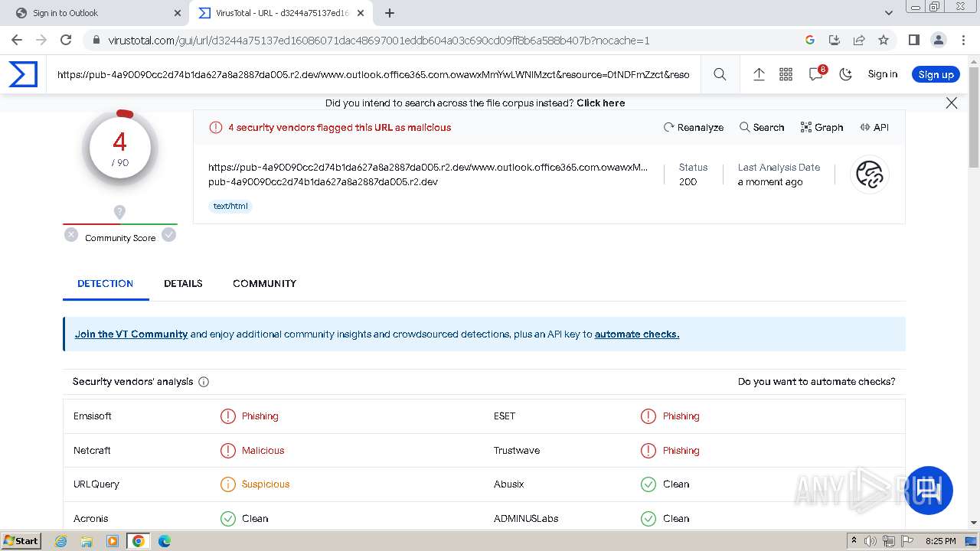
Task: Click 'Do you want to automate checks?' text
Action: 816,381
